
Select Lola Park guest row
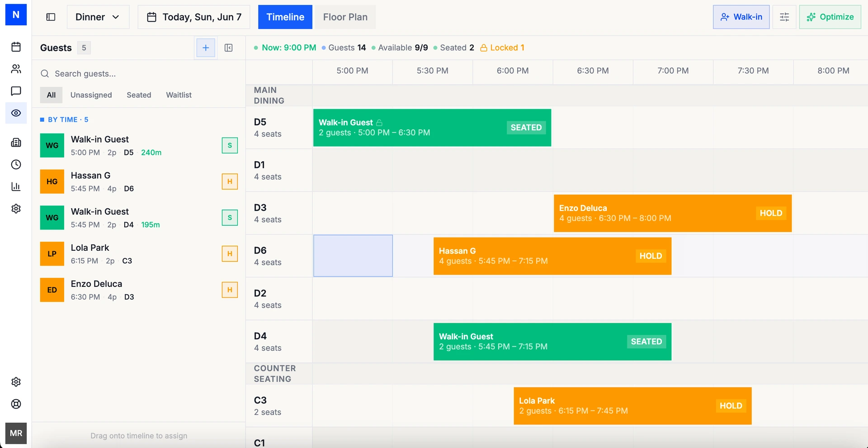point(138,254)
